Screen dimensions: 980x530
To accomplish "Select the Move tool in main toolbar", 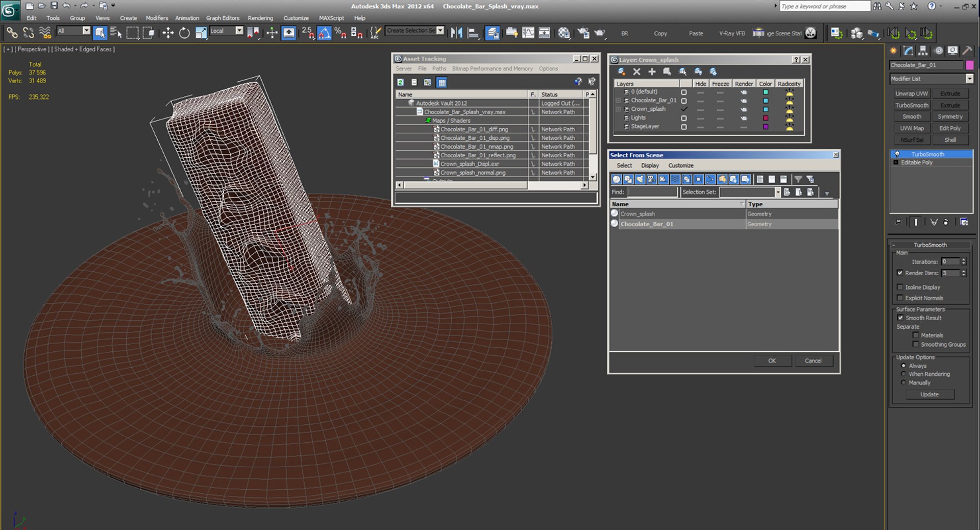I will 168,33.
